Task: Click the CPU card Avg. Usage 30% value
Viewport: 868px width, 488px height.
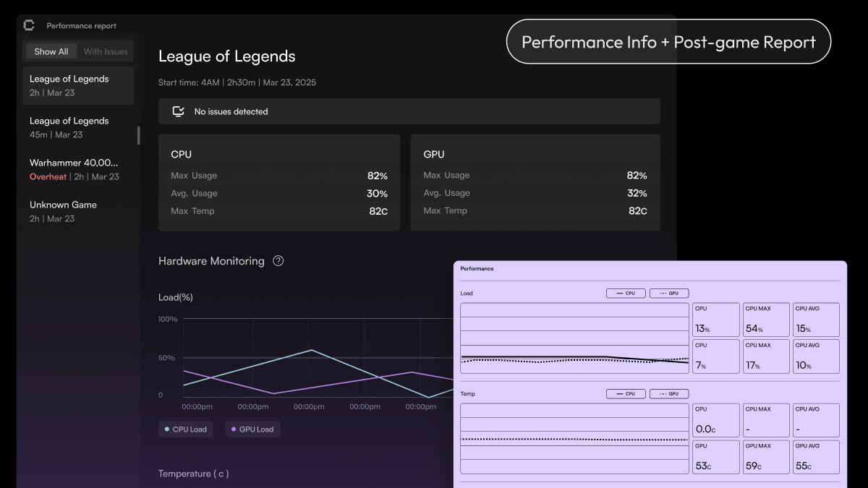Action: [377, 194]
